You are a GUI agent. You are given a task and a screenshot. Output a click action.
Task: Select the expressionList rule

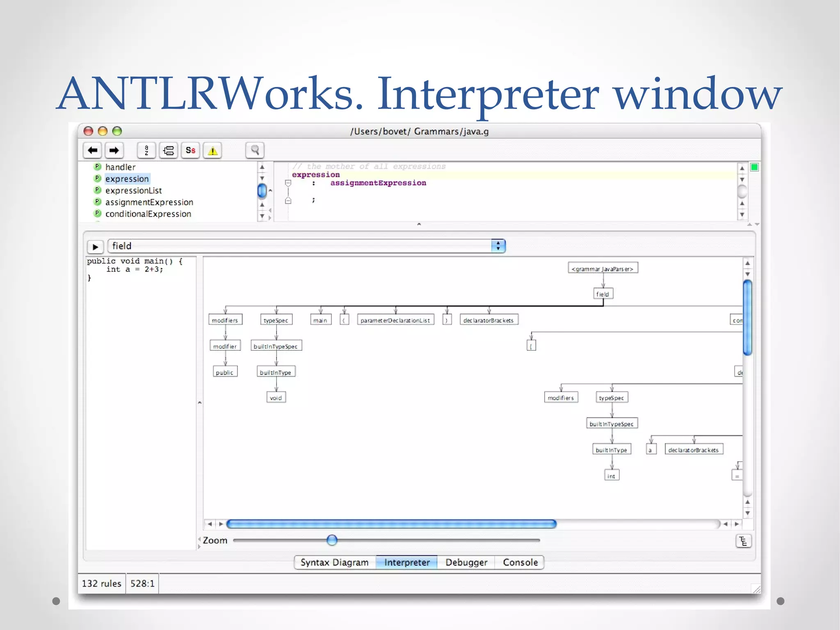coord(133,190)
